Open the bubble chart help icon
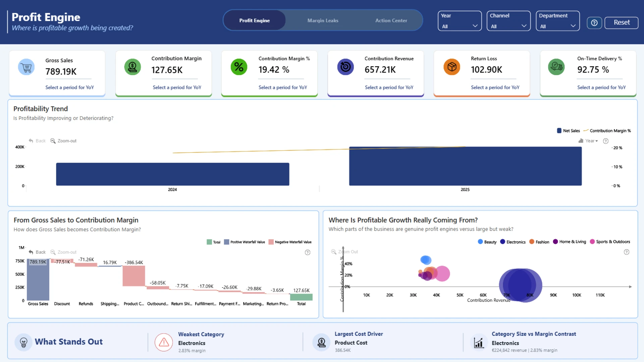The image size is (644, 362). [627, 252]
